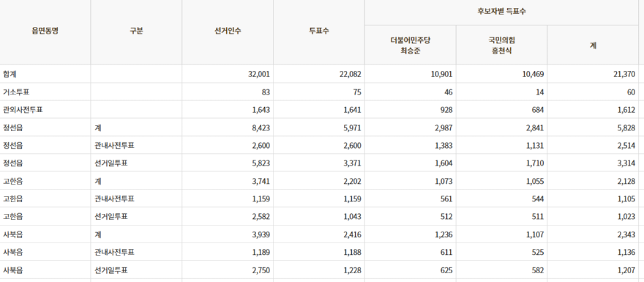Click 관외사전투표 electors value 1,643
Viewport: 644px width, 282px height.
click(x=261, y=110)
